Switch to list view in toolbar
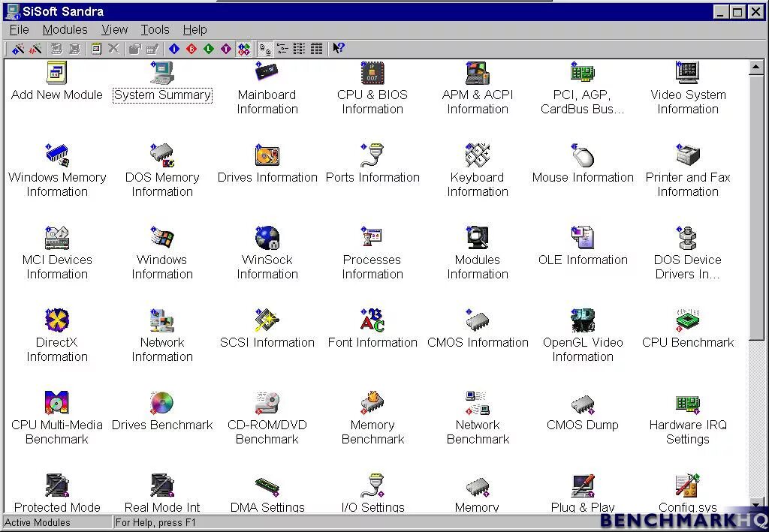The width and height of the screenshot is (769, 532). pyautogui.click(x=299, y=49)
